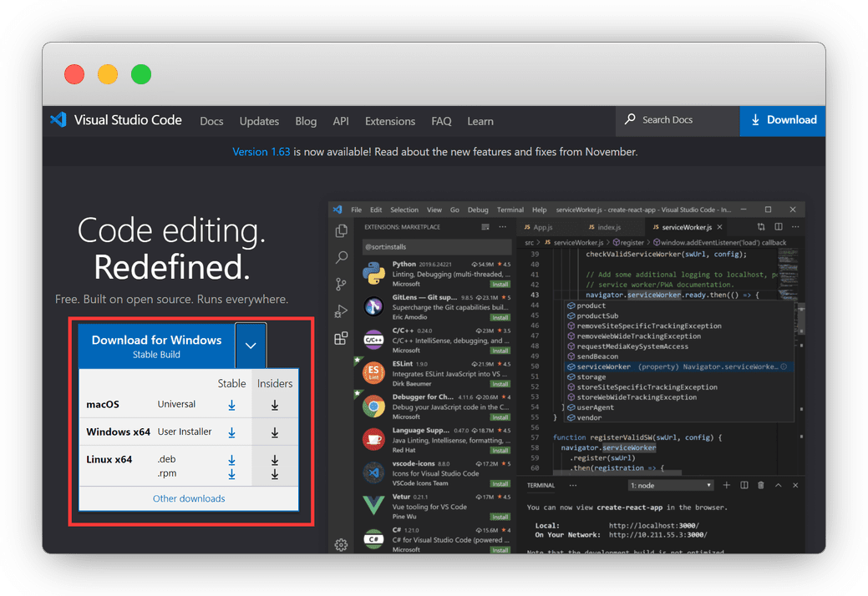Click the TERMINAL panel label

pyautogui.click(x=541, y=486)
